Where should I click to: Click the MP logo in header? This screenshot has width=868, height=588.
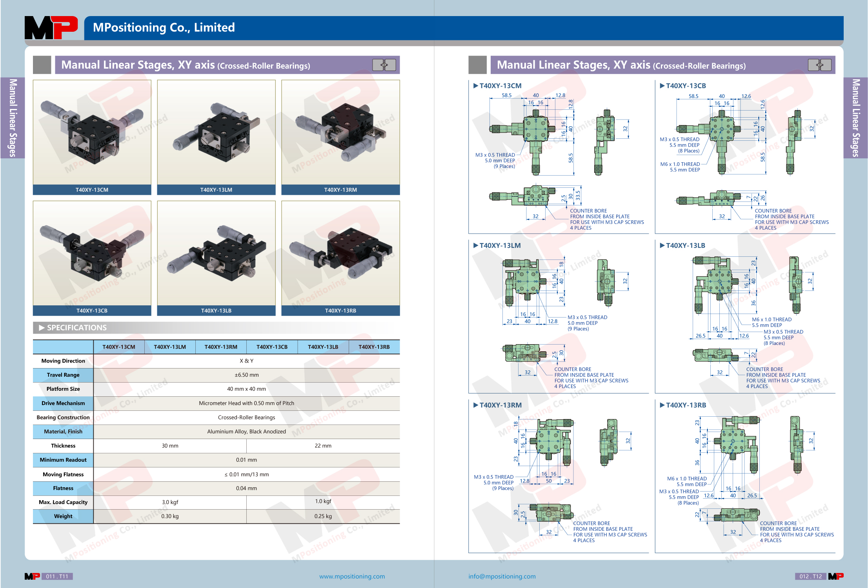pyautogui.click(x=51, y=27)
